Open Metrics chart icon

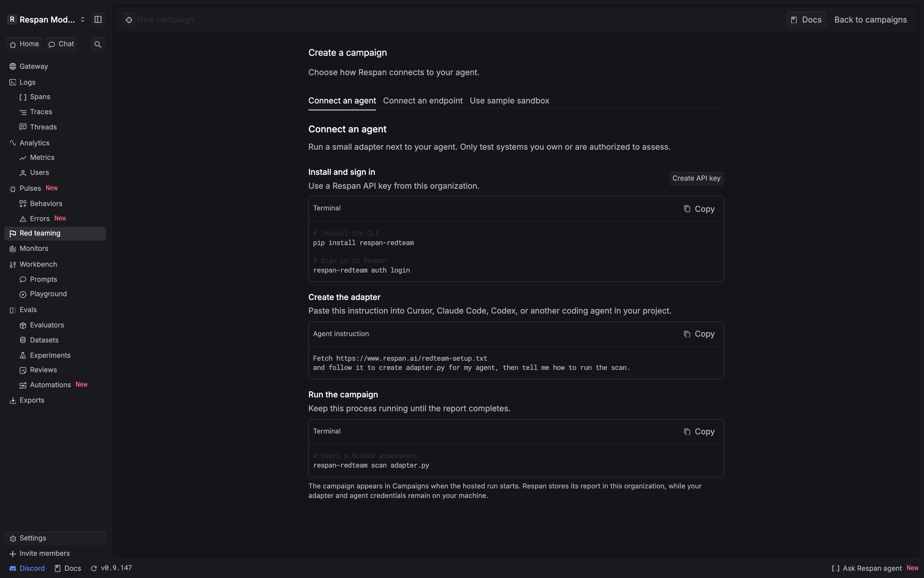[x=23, y=158]
